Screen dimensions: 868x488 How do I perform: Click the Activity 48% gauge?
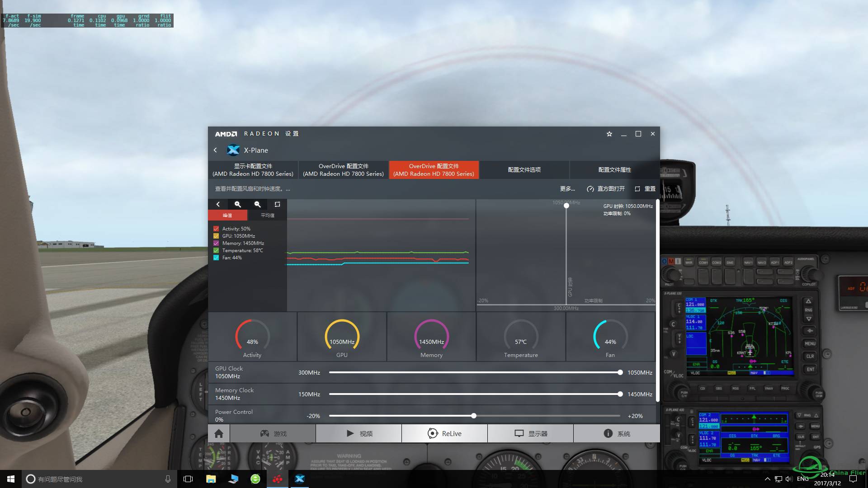coord(252,337)
